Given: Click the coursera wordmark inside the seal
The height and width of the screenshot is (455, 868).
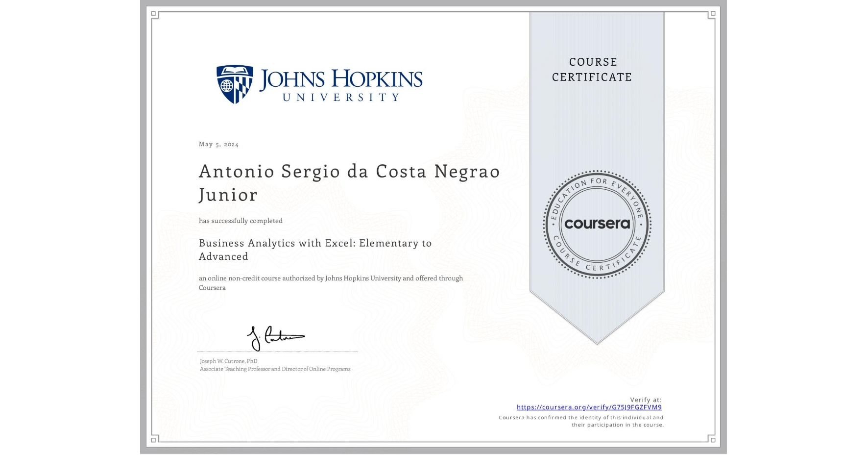Looking at the screenshot, I should coord(597,224).
